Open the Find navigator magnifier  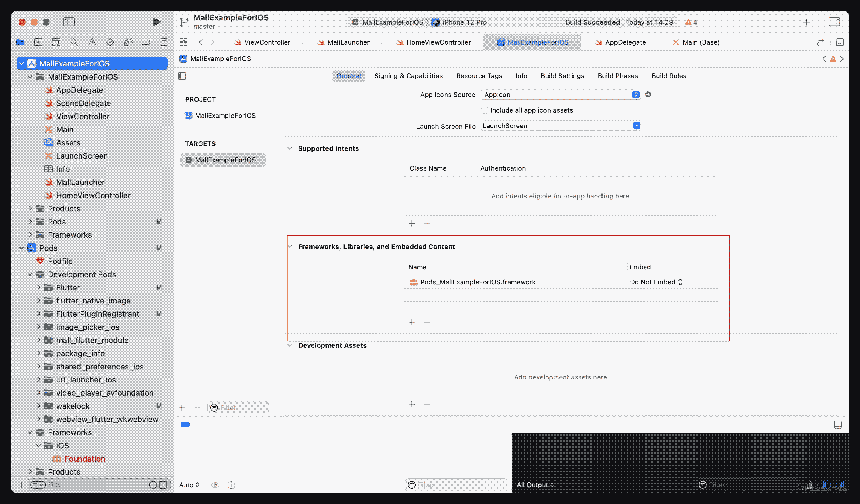(x=74, y=42)
